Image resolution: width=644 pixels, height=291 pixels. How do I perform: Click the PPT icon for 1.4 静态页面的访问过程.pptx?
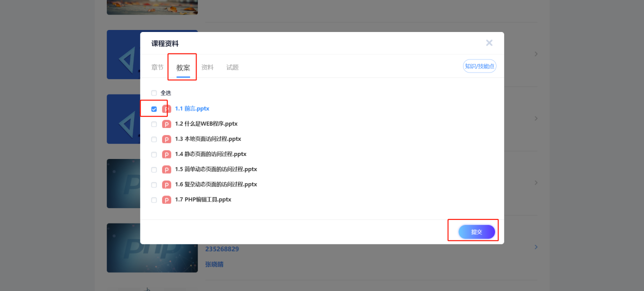click(x=166, y=154)
